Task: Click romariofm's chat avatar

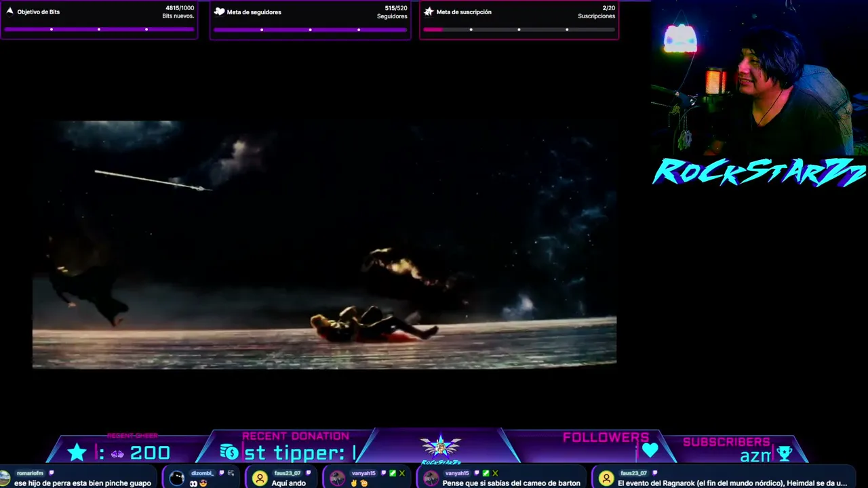Action: 5,479
